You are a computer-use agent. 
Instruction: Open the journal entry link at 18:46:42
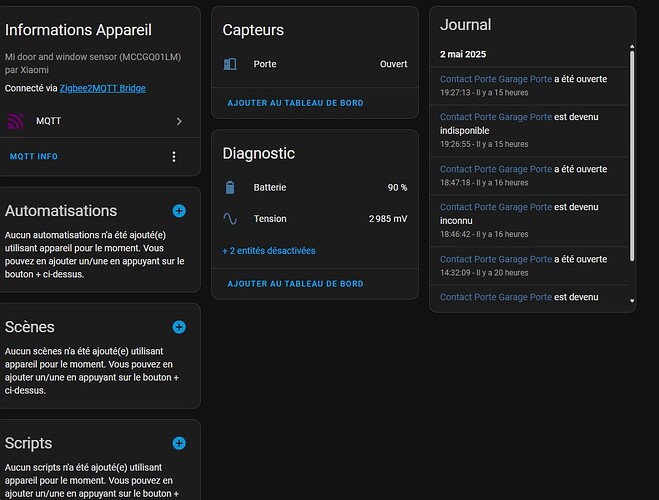click(x=496, y=207)
